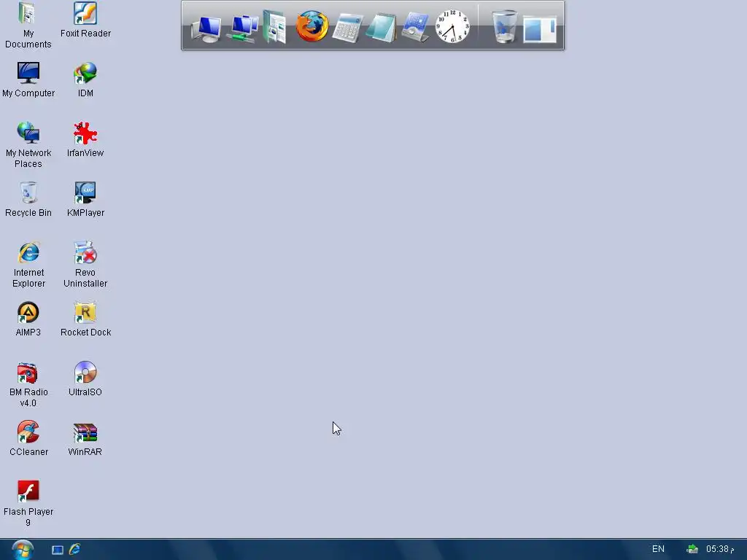
Task: Click the analog clock in dock
Action: (x=452, y=27)
